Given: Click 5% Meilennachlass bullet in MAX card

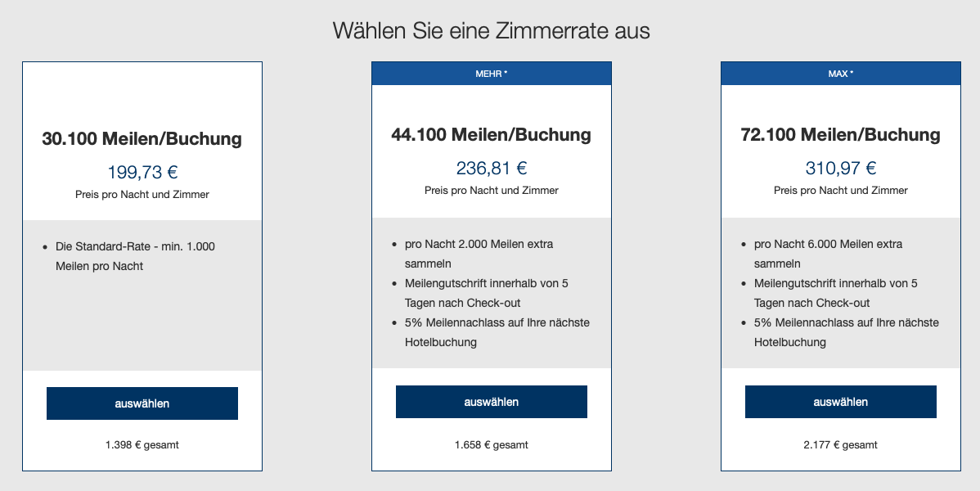Looking at the screenshot, I should tap(846, 332).
